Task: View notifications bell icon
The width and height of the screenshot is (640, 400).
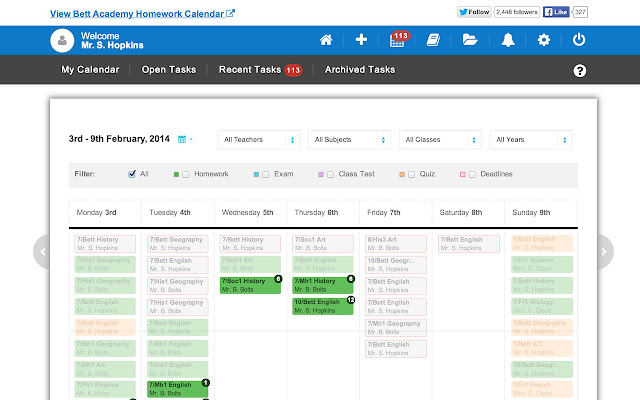Action: (507, 41)
